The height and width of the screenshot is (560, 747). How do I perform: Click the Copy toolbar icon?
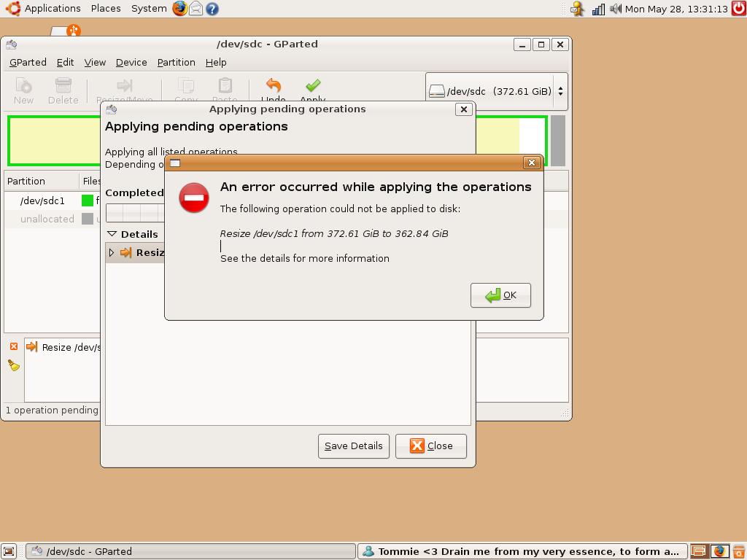pyautogui.click(x=186, y=86)
